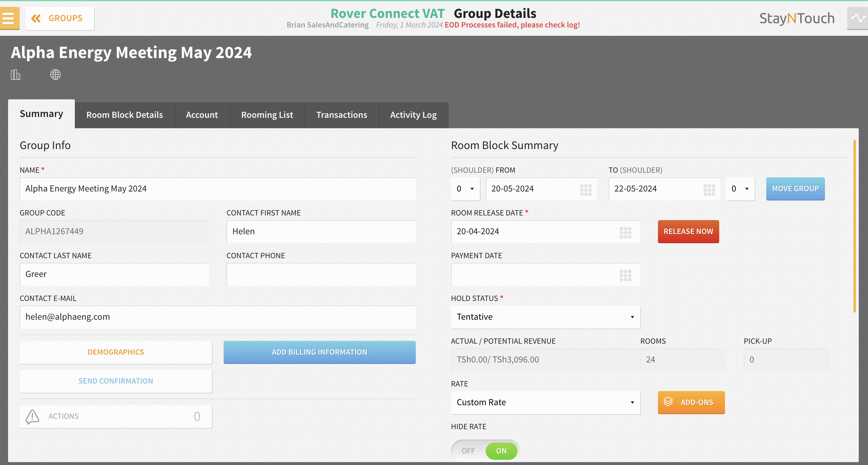Open the Activity Log tab
The height and width of the screenshot is (465, 868).
tap(413, 115)
